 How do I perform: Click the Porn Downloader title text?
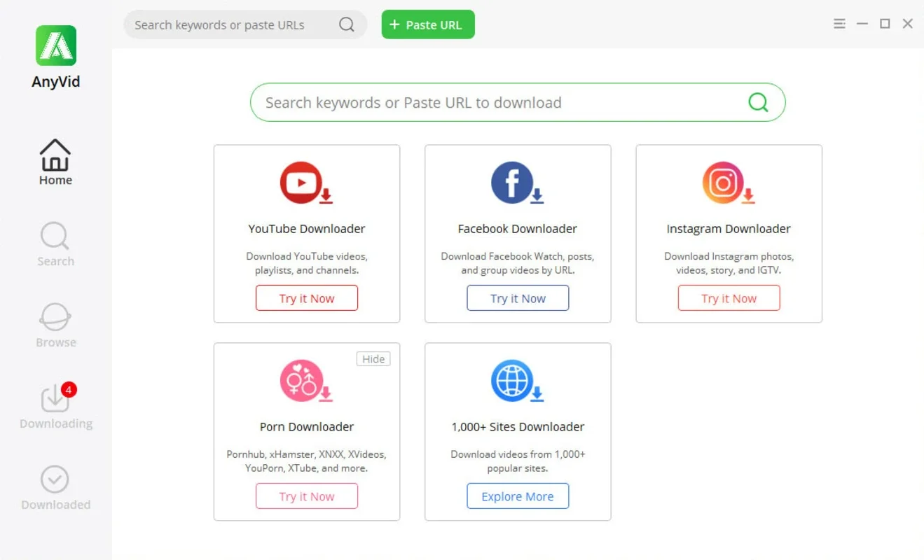click(307, 427)
